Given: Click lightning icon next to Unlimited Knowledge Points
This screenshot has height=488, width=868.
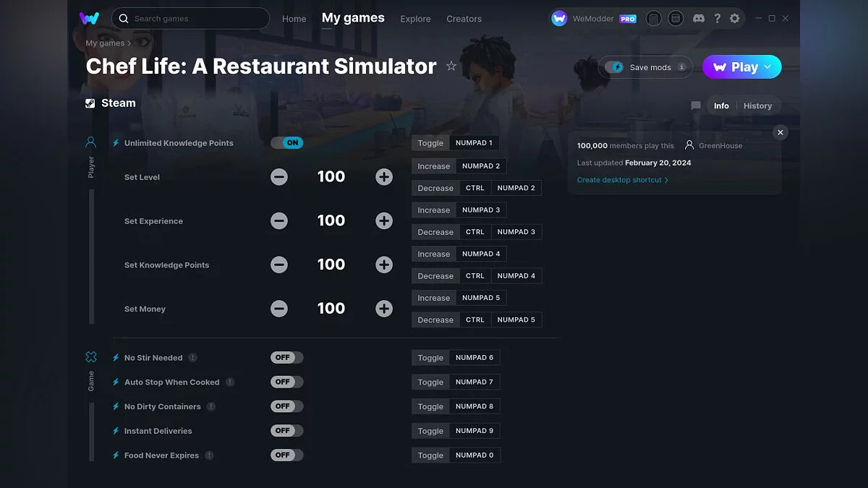Looking at the screenshot, I should [x=116, y=143].
